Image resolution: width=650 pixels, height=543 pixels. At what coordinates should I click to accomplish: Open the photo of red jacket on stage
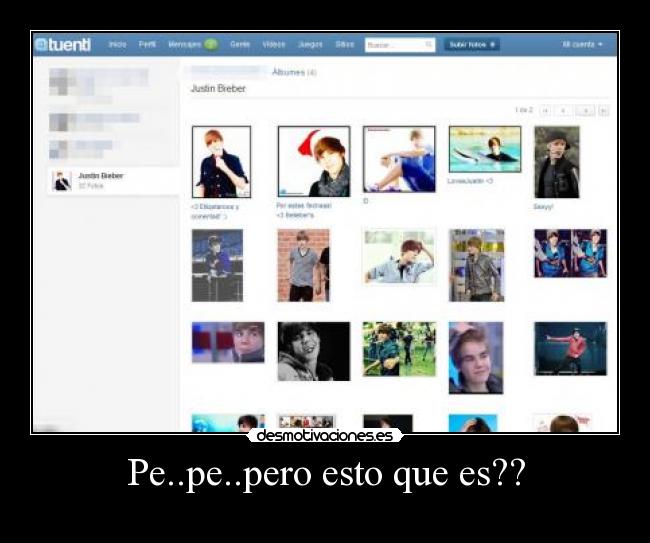pyautogui.click(x=570, y=349)
